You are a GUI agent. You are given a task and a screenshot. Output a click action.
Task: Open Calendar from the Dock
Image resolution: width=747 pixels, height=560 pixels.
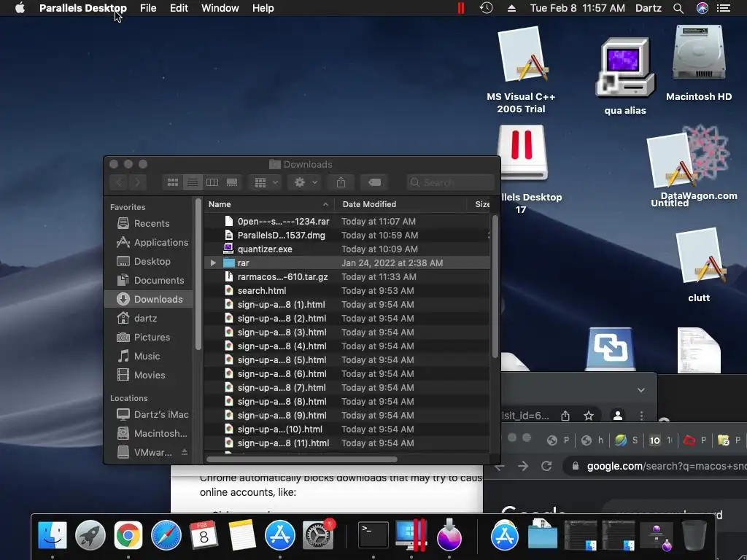pos(204,535)
